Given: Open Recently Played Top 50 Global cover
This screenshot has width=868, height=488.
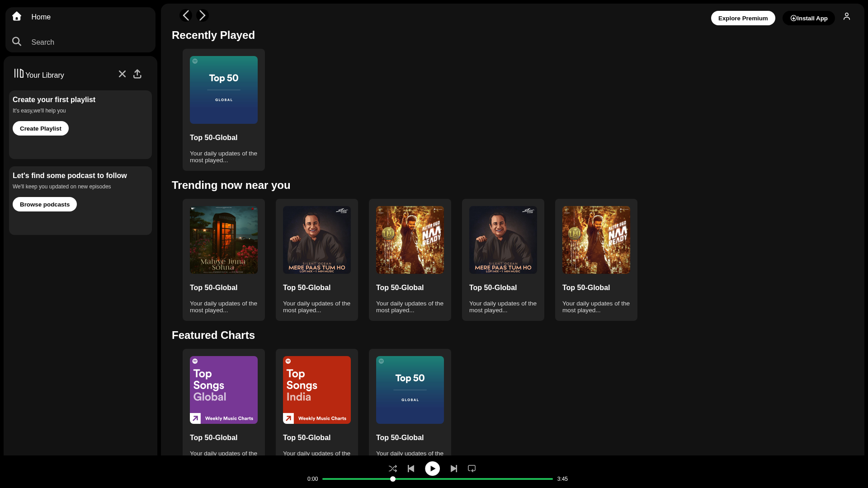Looking at the screenshot, I should (x=224, y=90).
